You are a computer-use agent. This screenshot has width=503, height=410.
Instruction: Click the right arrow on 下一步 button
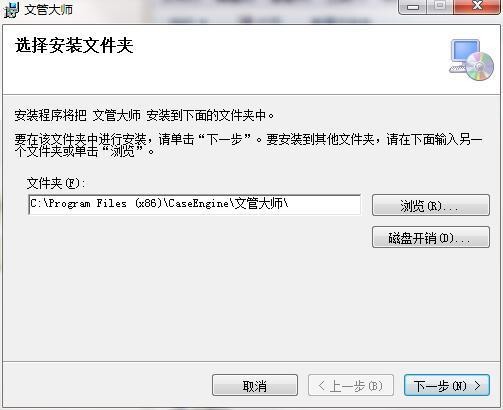478,386
